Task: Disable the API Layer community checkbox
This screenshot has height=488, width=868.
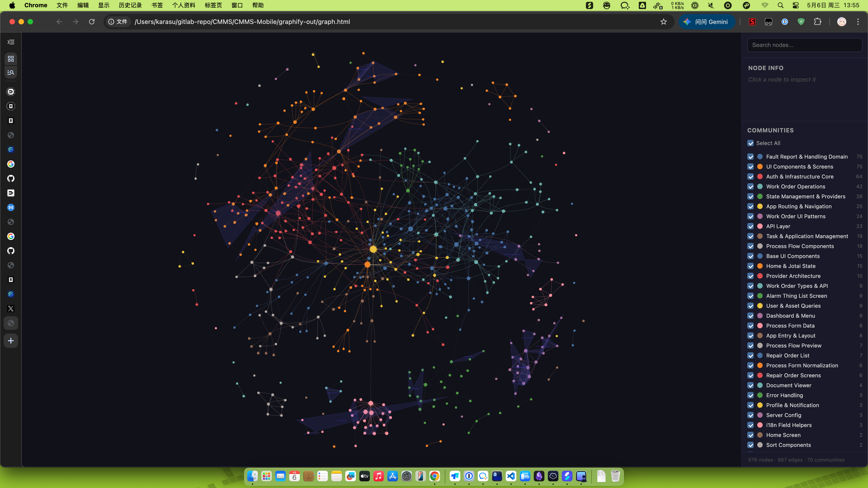Action: tap(750, 226)
